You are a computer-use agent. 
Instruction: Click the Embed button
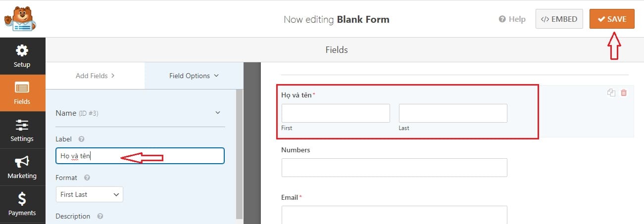point(558,19)
